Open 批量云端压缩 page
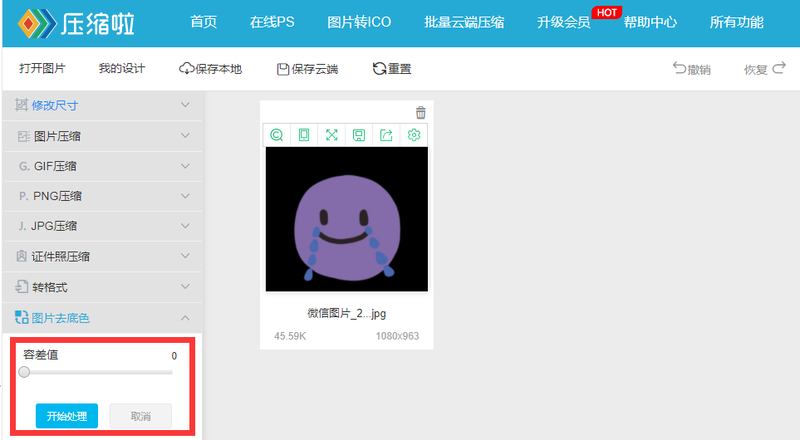This screenshot has height=440, width=800. coord(464,22)
